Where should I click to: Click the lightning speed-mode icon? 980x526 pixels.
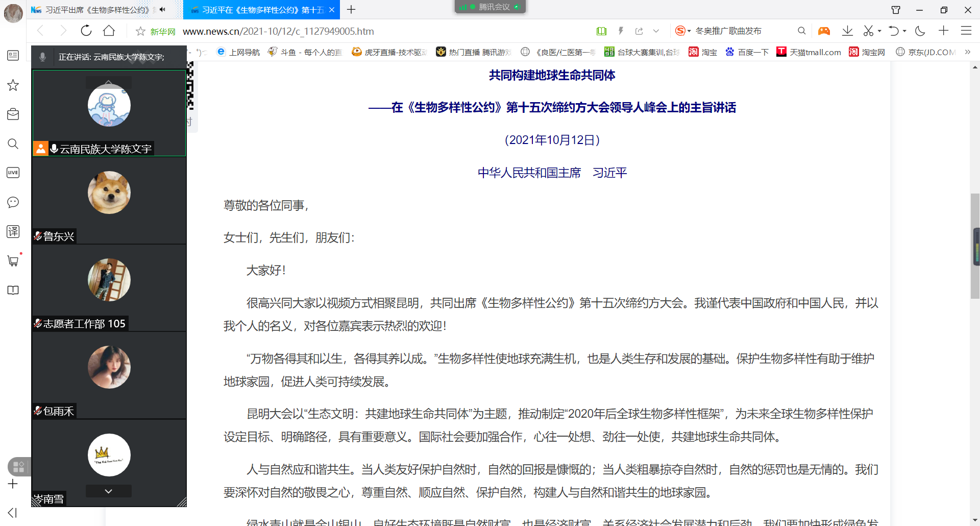(621, 31)
